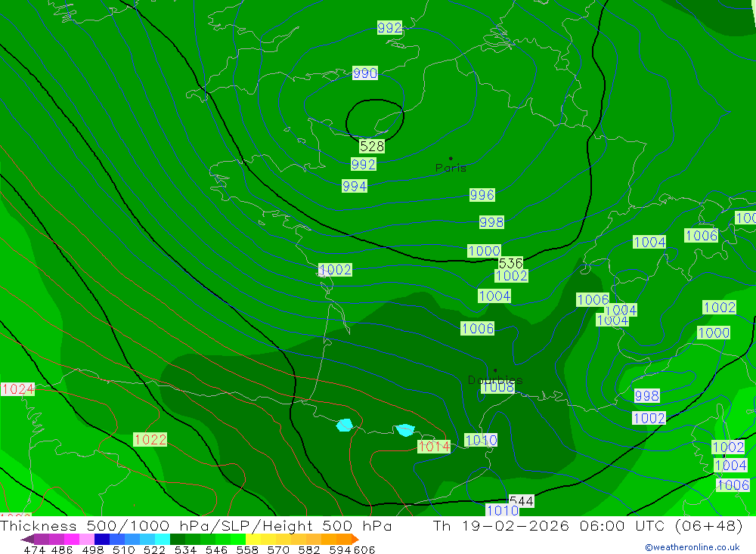
Task: Click the first yellow legend swatch
Action: tap(253, 539)
